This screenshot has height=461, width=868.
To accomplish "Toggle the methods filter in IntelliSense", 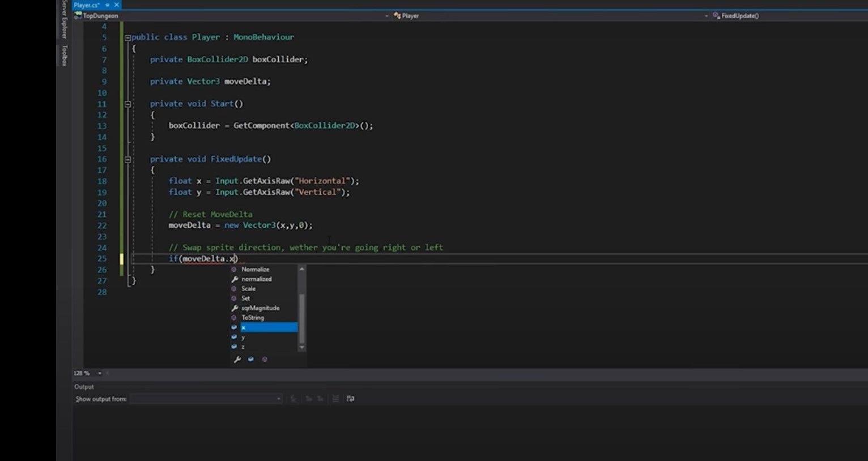I will coord(265,360).
